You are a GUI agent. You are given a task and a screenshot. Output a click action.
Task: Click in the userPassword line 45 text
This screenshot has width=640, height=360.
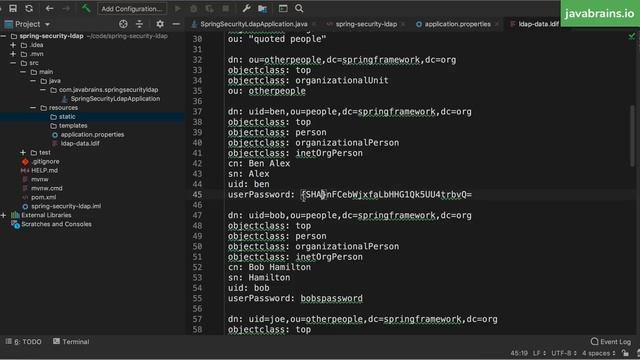coord(350,195)
